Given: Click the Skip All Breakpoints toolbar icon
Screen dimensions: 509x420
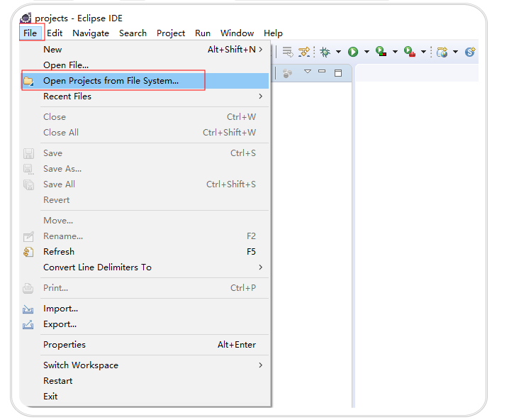Looking at the screenshot, I should click(304, 52).
